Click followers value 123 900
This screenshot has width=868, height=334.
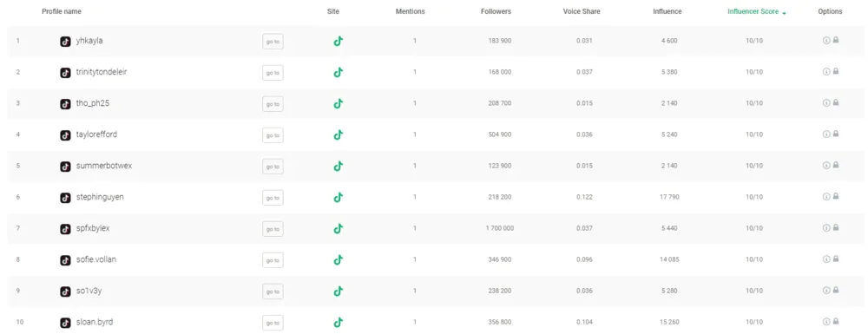pos(500,166)
